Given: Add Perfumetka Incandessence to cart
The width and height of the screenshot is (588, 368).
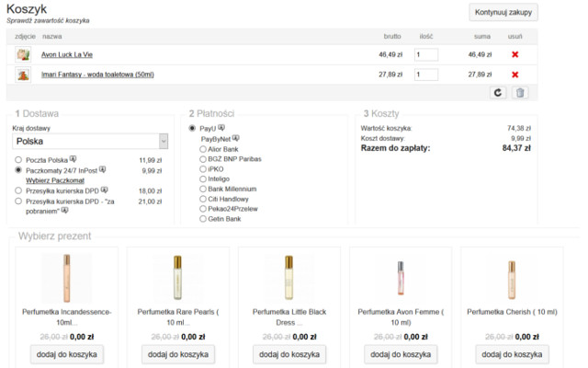Looking at the screenshot, I should pyautogui.click(x=67, y=354).
